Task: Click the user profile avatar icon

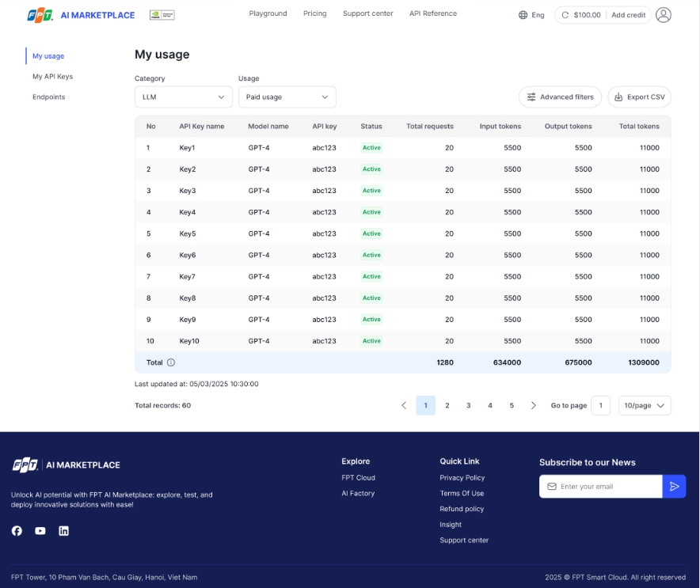Action: pyautogui.click(x=664, y=15)
